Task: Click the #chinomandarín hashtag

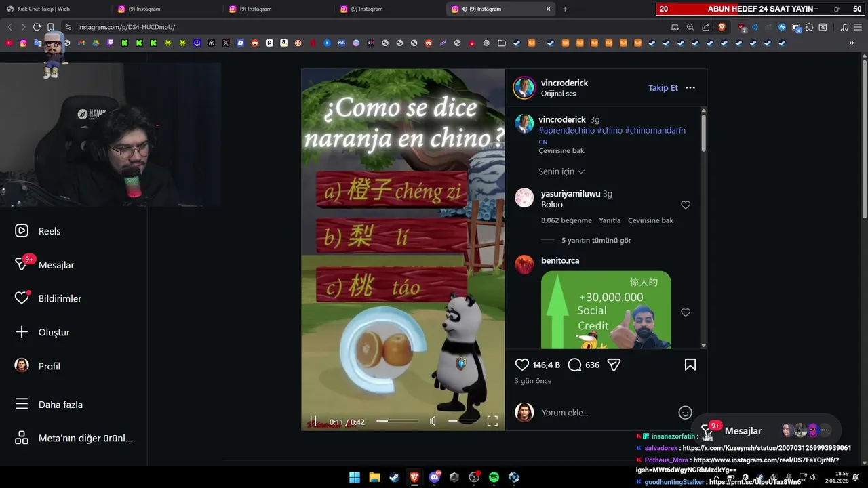Action: (x=655, y=130)
